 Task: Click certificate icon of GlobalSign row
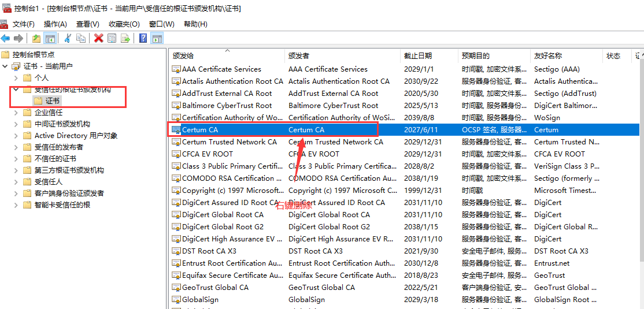[176, 300]
